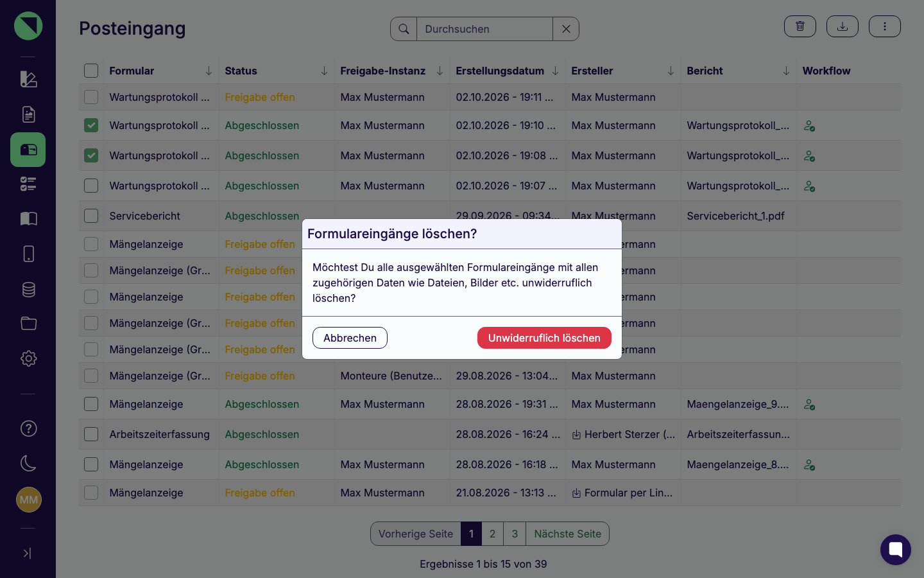Image resolution: width=924 pixels, height=578 pixels.
Task: Focus the Durchsuchen search field
Action: [x=484, y=29]
